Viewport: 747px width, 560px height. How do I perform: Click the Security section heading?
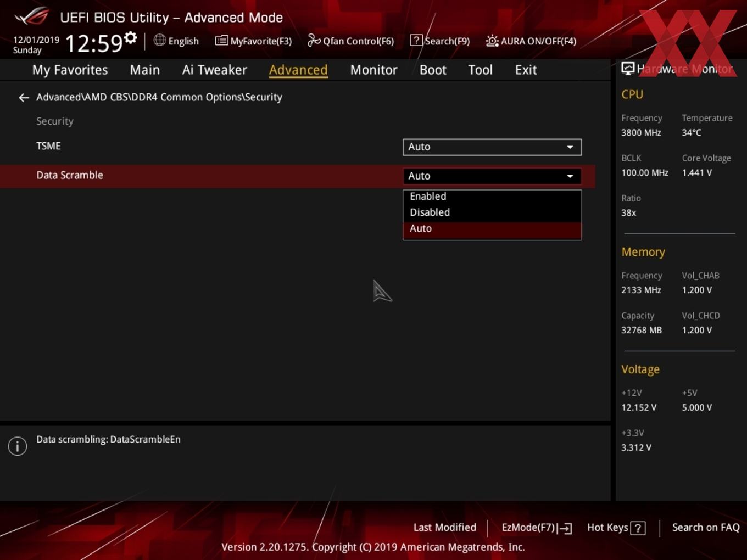(55, 122)
